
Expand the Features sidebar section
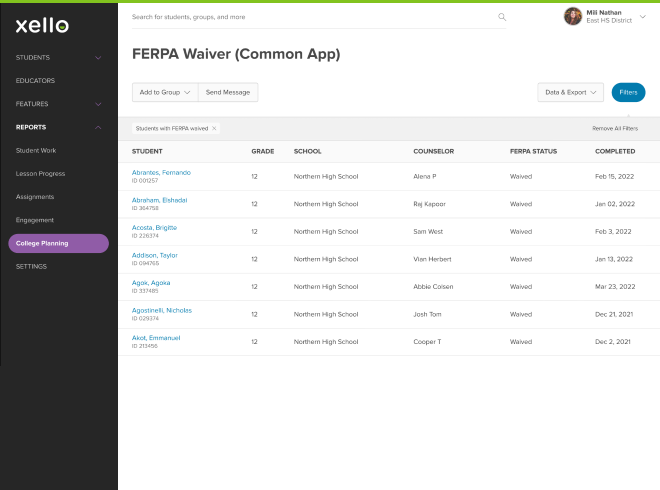97,104
